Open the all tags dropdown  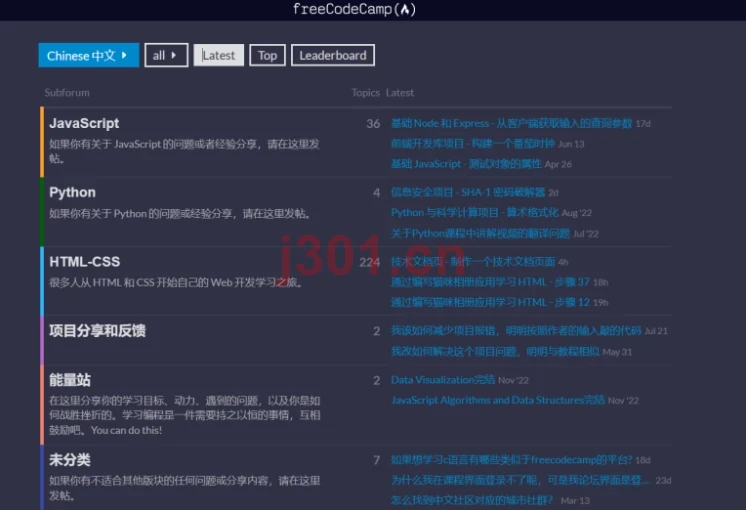coord(166,55)
